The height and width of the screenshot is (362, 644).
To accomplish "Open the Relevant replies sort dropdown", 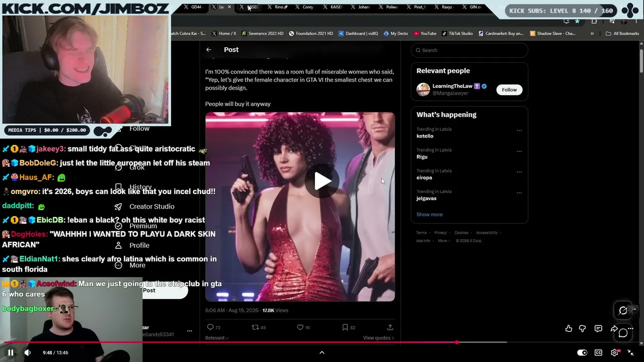I will [217, 338].
